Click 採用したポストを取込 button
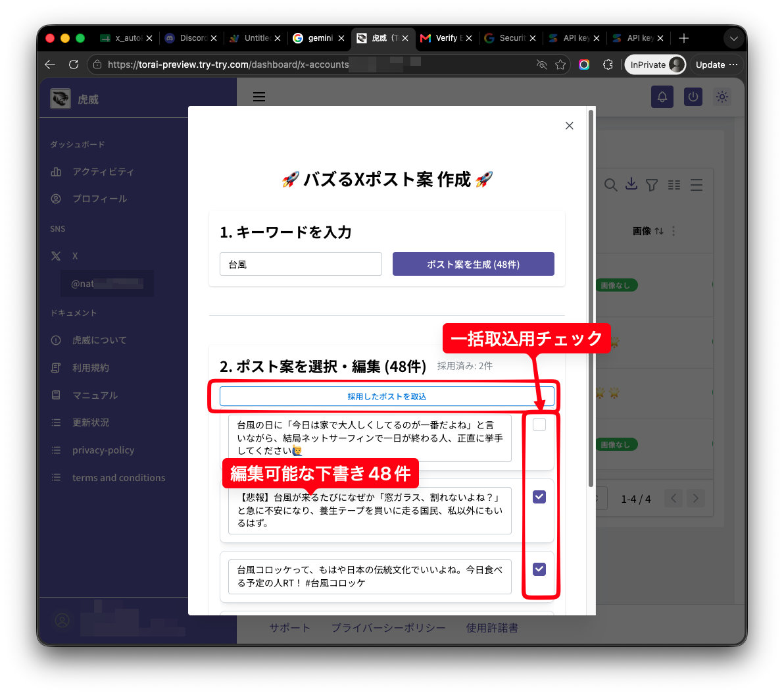Image resolution: width=784 pixels, height=695 pixels. point(387,396)
